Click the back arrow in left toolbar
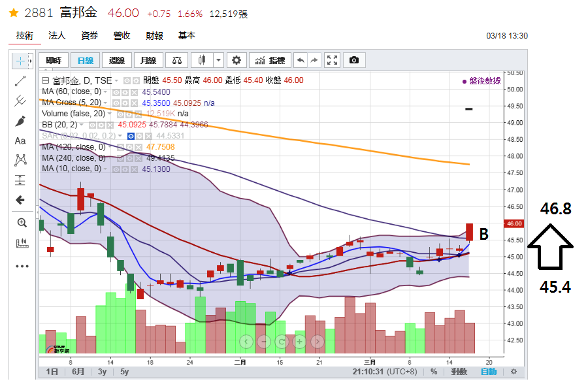588x392 pixels. click(20, 200)
